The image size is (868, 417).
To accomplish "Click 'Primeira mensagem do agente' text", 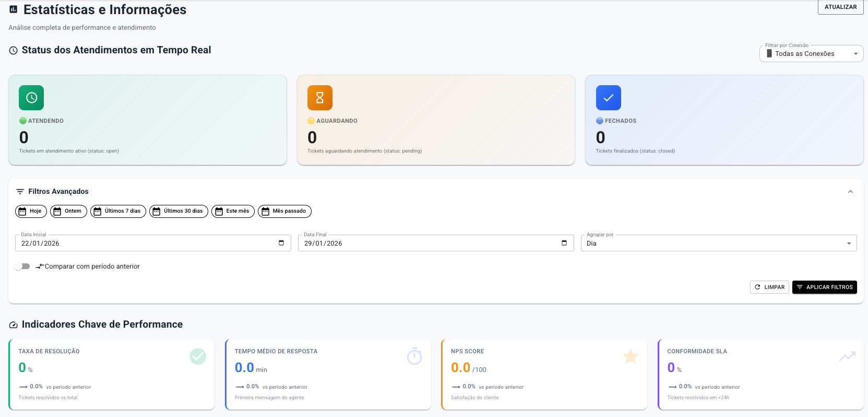I will (x=269, y=398).
